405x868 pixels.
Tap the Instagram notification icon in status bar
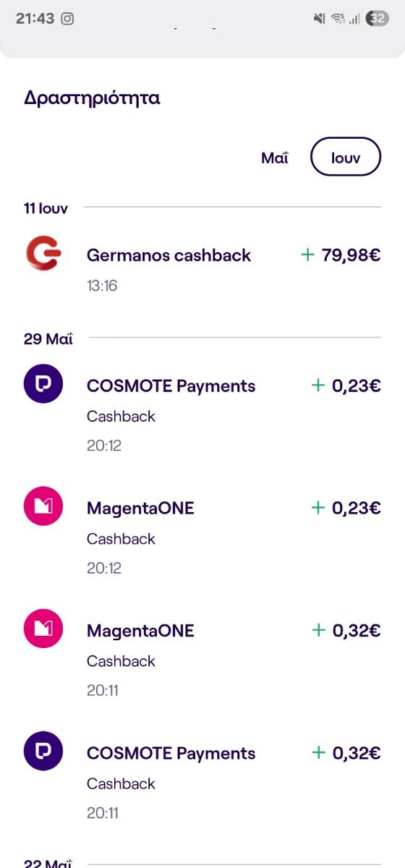point(67,19)
